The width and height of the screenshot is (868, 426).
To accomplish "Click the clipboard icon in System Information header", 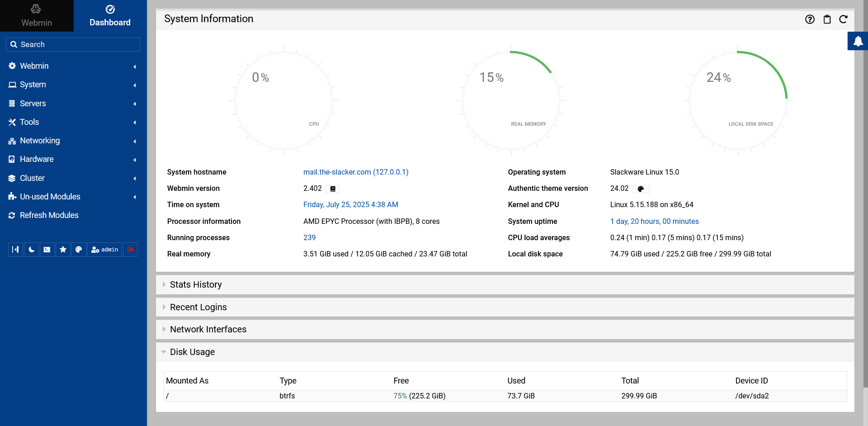I will pos(827,19).
